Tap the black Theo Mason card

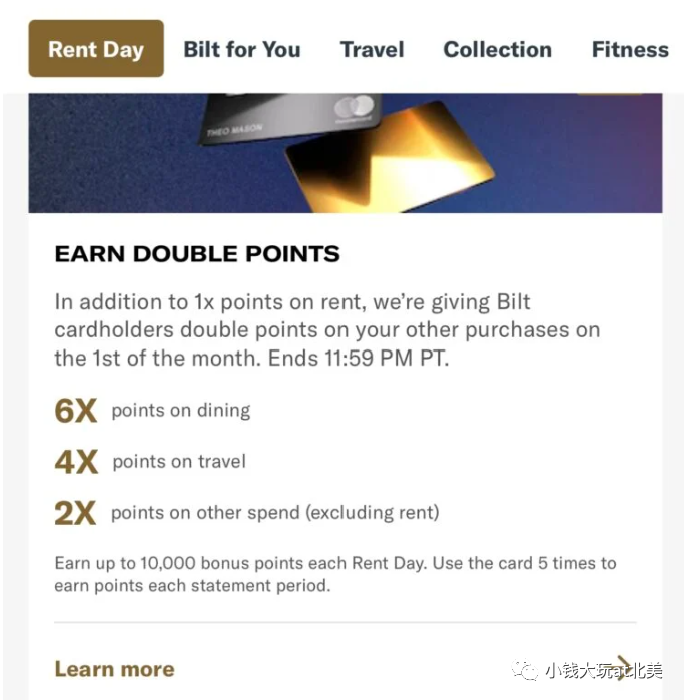coord(290,117)
